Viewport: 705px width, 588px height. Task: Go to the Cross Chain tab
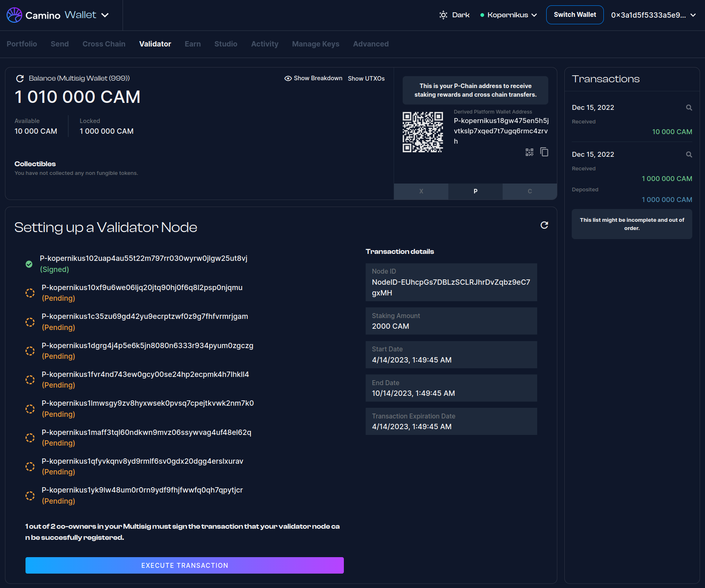(x=104, y=44)
